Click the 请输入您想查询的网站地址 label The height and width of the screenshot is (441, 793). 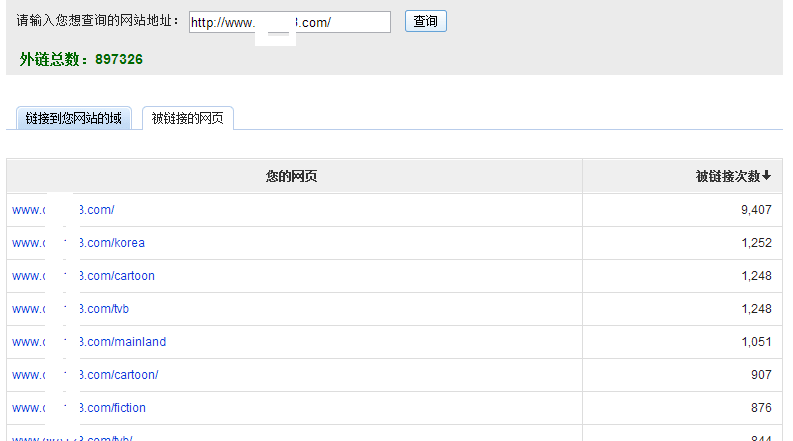point(98,21)
